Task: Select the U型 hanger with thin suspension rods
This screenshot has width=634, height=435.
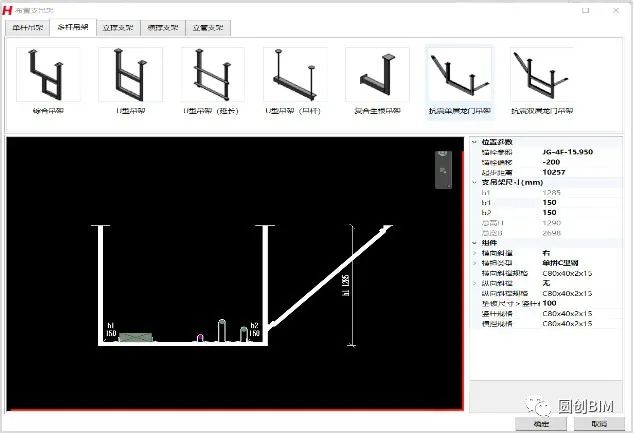Action: pyautogui.click(x=295, y=75)
